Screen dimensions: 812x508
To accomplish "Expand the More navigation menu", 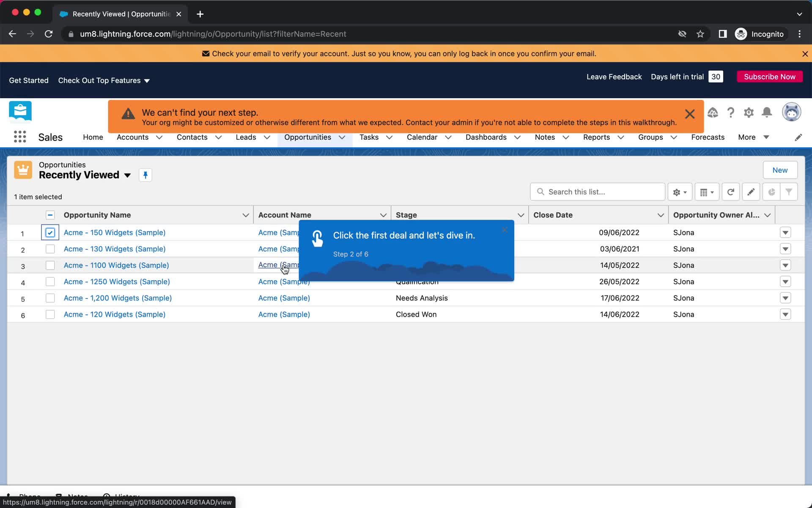I will (x=754, y=137).
